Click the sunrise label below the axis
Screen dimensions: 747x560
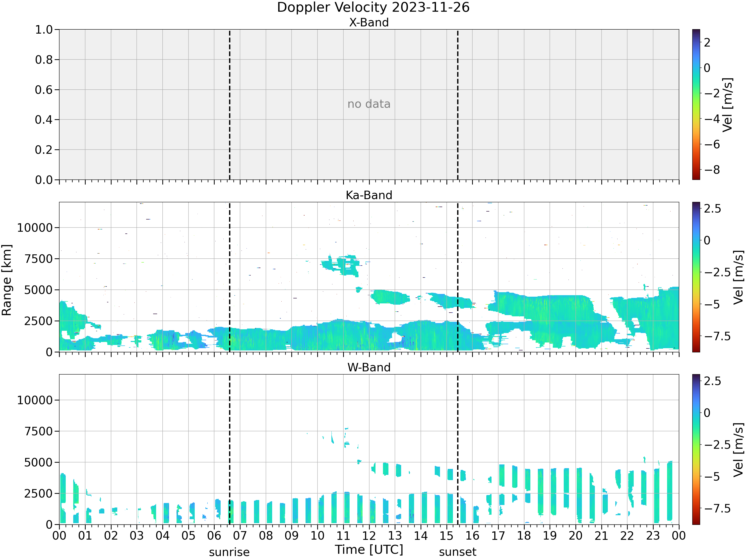[x=229, y=552]
